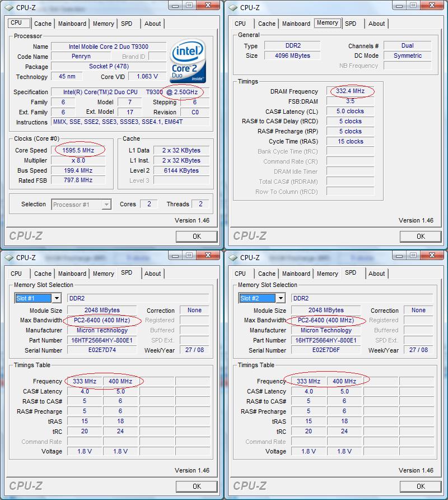
Task: Click Slot #1 tRC value 24
Action: (x=120, y=431)
